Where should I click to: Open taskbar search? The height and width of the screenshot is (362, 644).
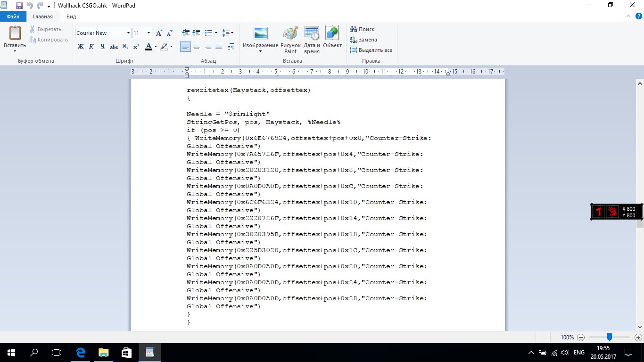coord(34,352)
